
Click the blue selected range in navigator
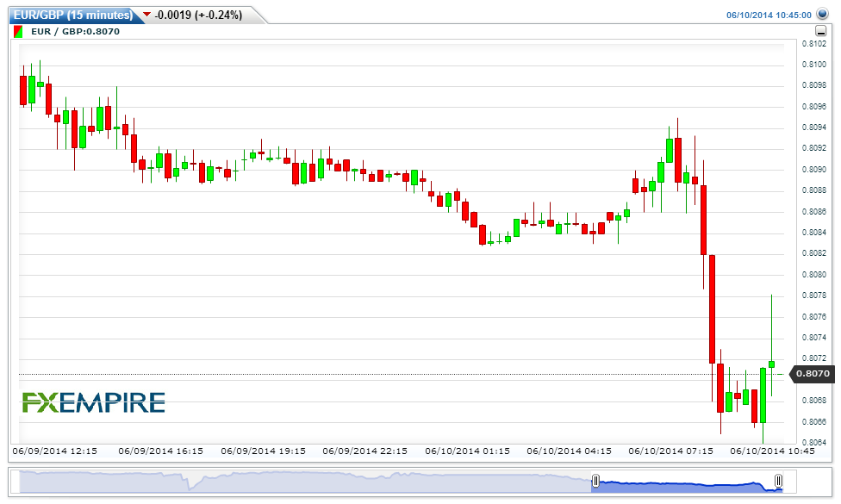tap(687, 486)
